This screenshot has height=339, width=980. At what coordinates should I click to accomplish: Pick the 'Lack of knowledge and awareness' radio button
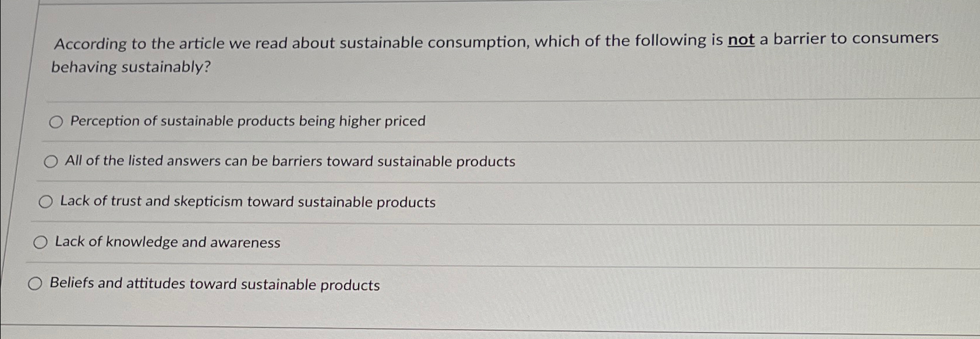(40, 242)
